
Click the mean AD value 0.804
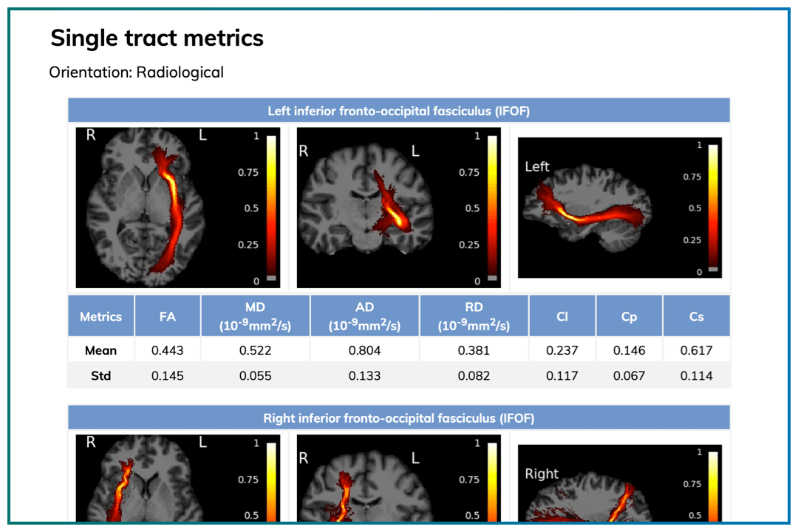tap(364, 350)
